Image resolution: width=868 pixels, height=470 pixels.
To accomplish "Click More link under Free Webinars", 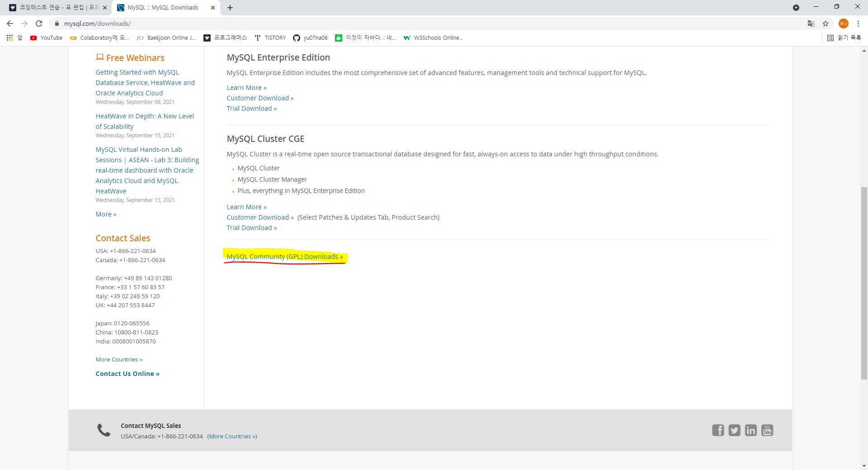I will click(106, 214).
